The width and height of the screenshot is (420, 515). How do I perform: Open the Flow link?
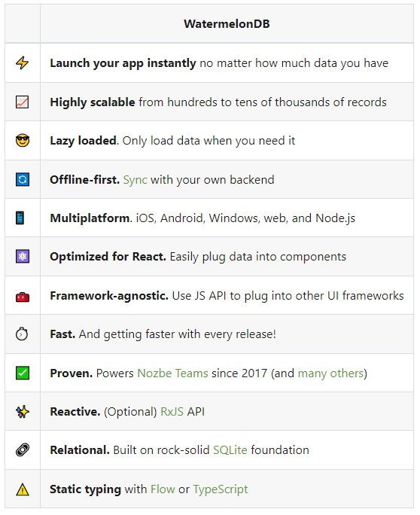163,489
